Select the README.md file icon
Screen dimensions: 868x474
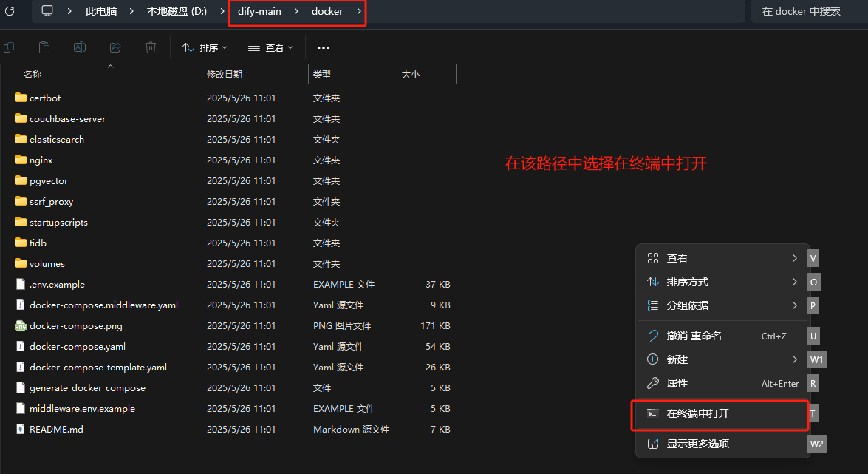(21, 429)
